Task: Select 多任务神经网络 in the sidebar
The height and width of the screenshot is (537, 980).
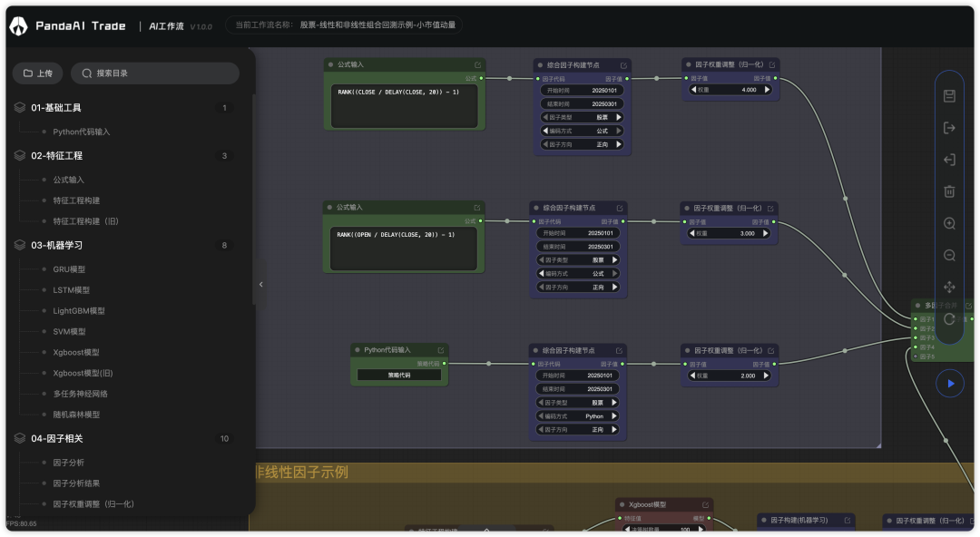Action: [81, 394]
